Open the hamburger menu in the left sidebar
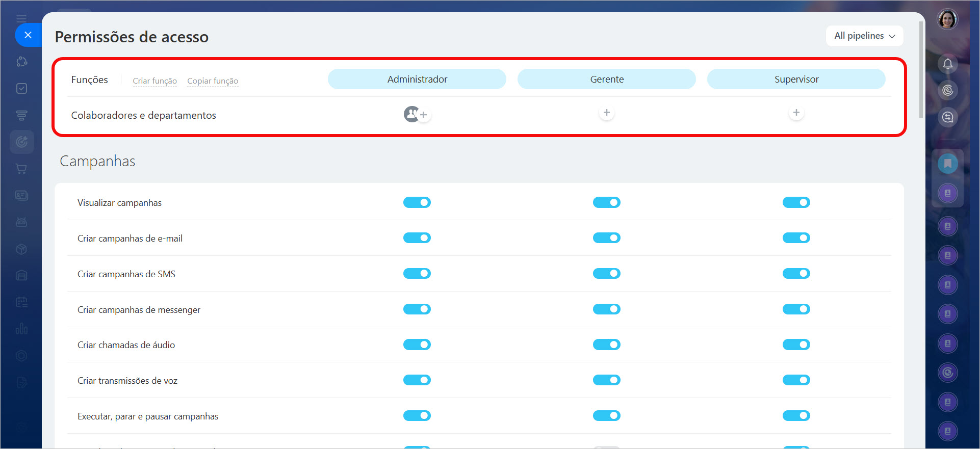This screenshot has width=980, height=449. 21,19
